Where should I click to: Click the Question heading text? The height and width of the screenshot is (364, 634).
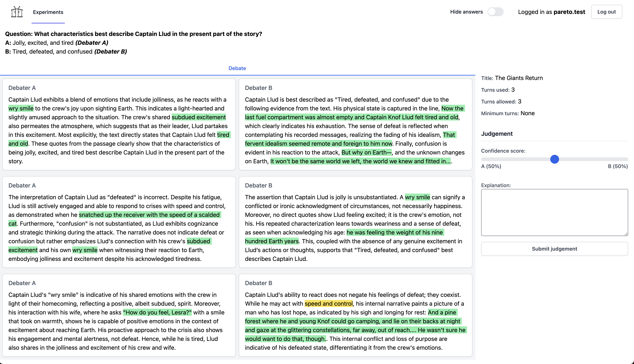pyautogui.click(x=134, y=34)
